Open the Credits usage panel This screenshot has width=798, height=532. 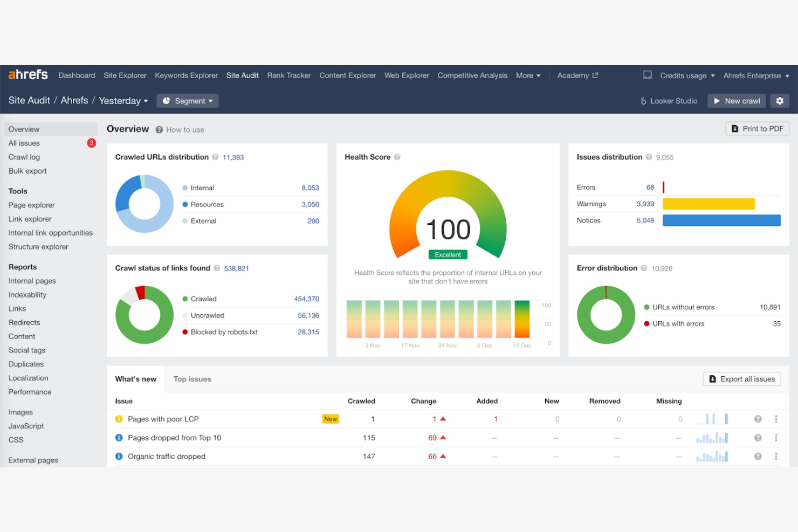[683, 75]
